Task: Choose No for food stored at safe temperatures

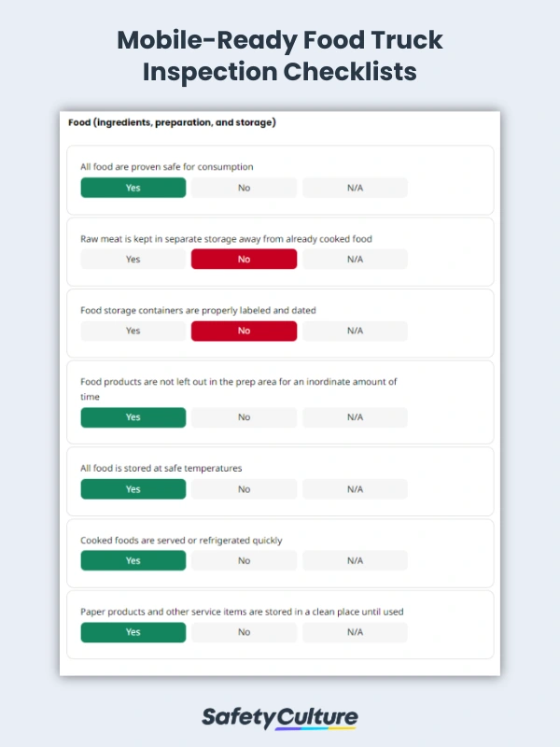Action: pyautogui.click(x=244, y=489)
